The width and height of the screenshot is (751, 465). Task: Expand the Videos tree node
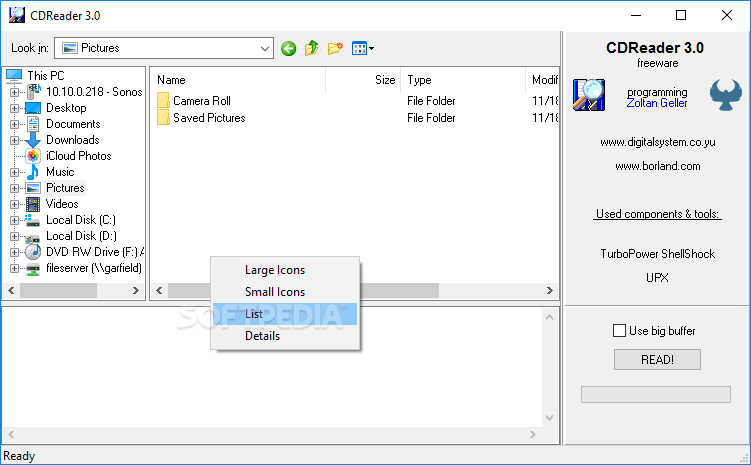(x=14, y=204)
